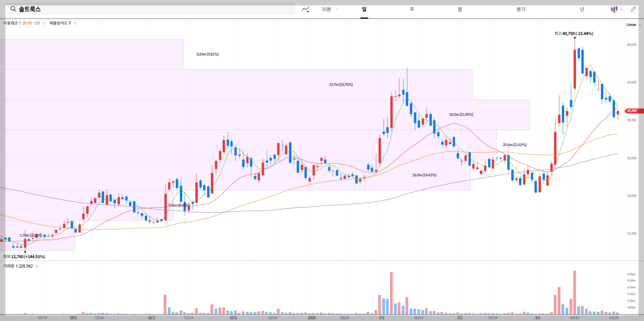Click the 13.7m (15.75%) volume profile label

341,85
